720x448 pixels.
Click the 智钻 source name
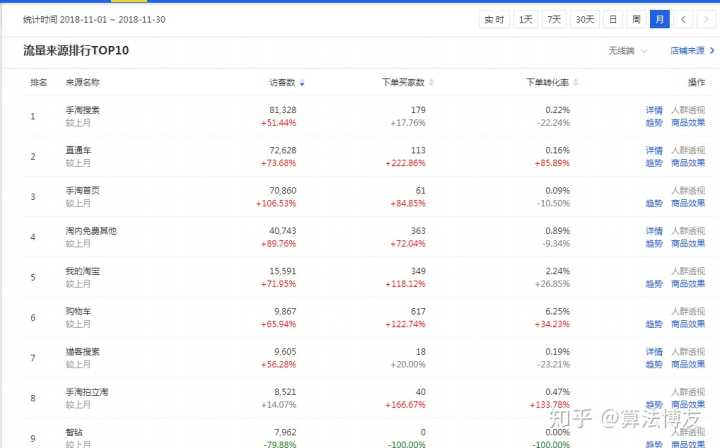click(x=74, y=432)
